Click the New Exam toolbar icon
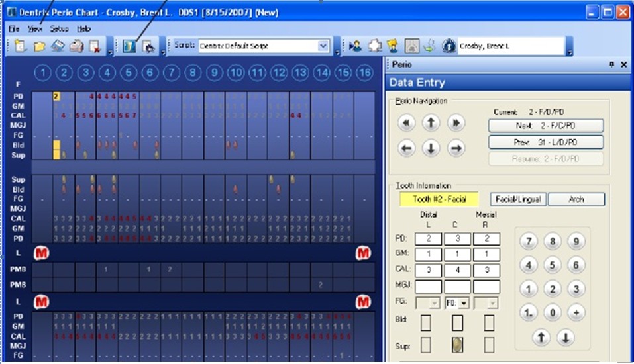The width and height of the screenshot is (634, 364). (x=20, y=46)
